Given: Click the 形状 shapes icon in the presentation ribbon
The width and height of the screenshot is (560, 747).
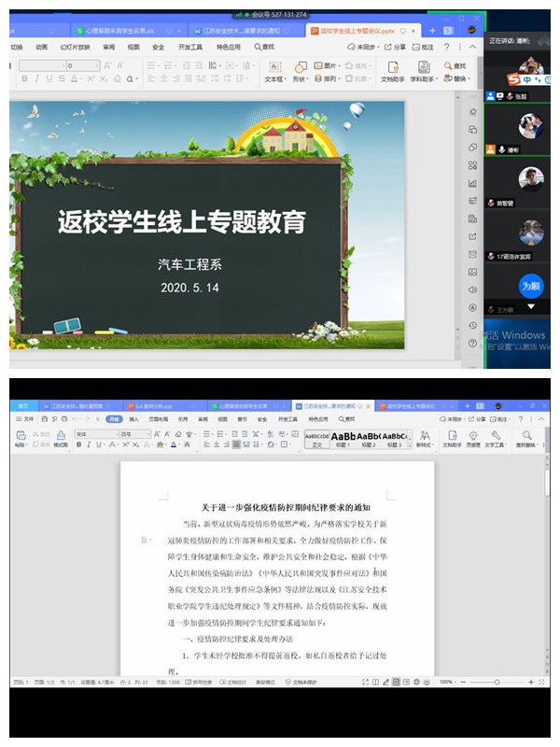Looking at the screenshot, I should pyautogui.click(x=301, y=68).
